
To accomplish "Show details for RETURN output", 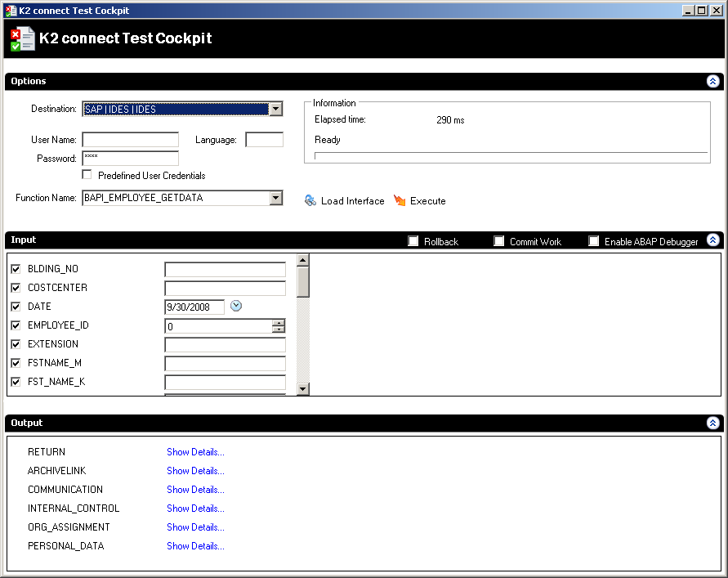I will [x=195, y=452].
